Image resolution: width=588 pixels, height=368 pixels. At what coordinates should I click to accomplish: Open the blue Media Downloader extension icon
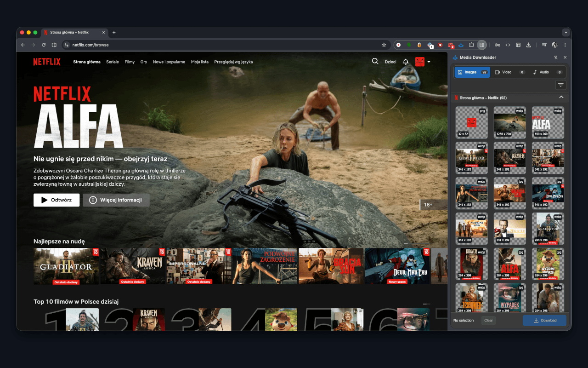click(x=461, y=45)
